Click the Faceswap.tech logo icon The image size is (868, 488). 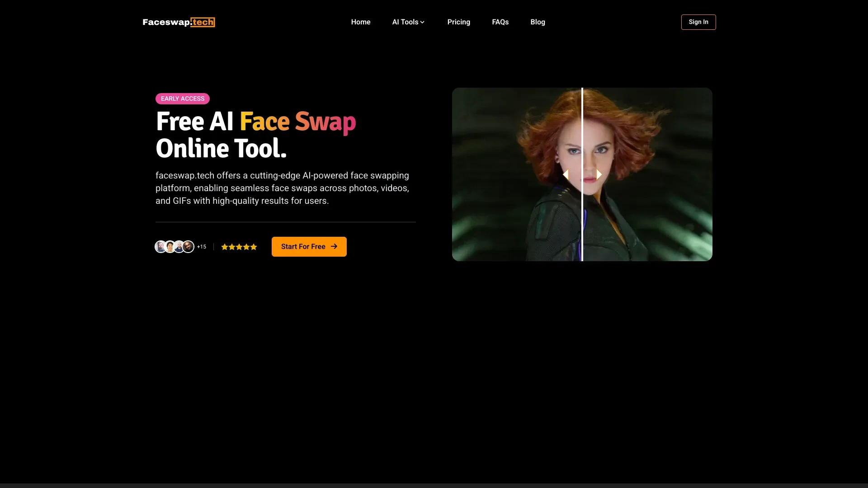(x=178, y=22)
